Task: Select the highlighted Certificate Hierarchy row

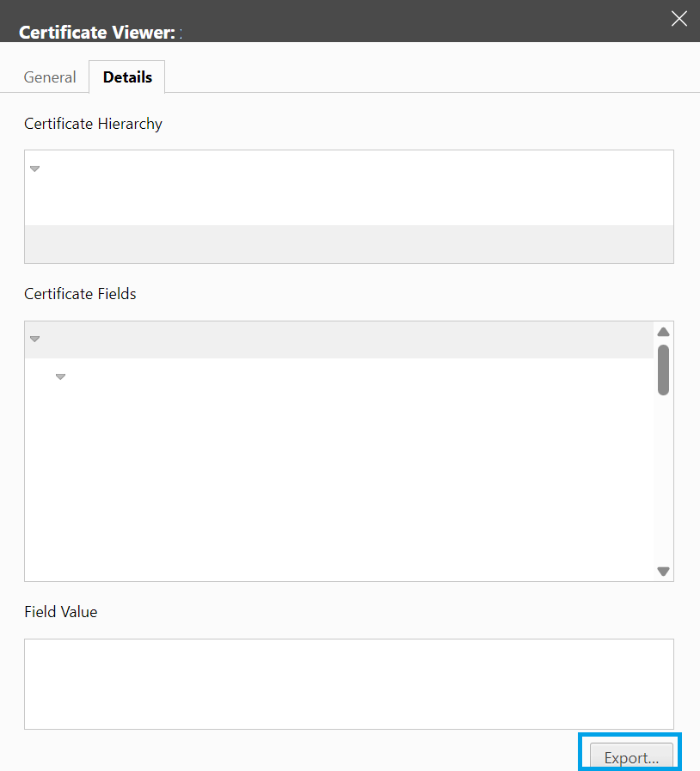Action: [x=348, y=244]
